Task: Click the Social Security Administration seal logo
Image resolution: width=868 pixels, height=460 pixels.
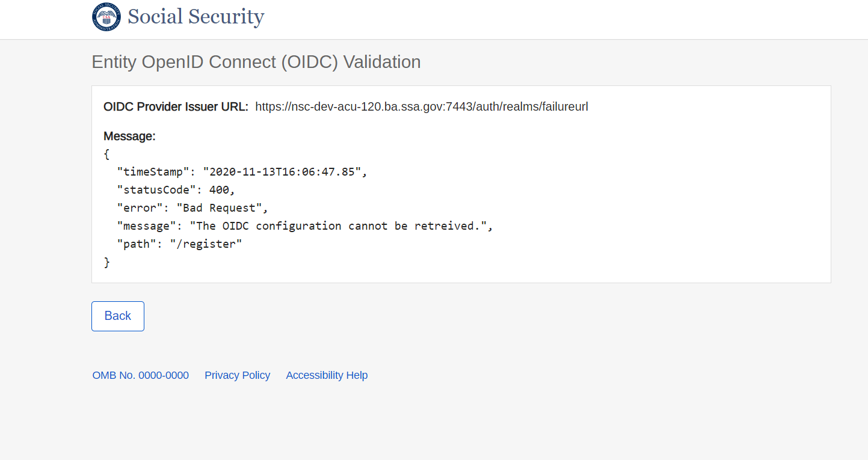Action: click(106, 17)
